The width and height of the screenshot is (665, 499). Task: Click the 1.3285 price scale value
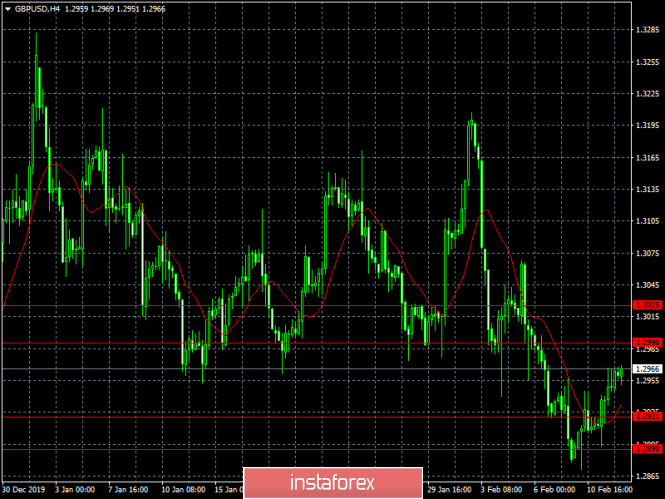[648, 30]
